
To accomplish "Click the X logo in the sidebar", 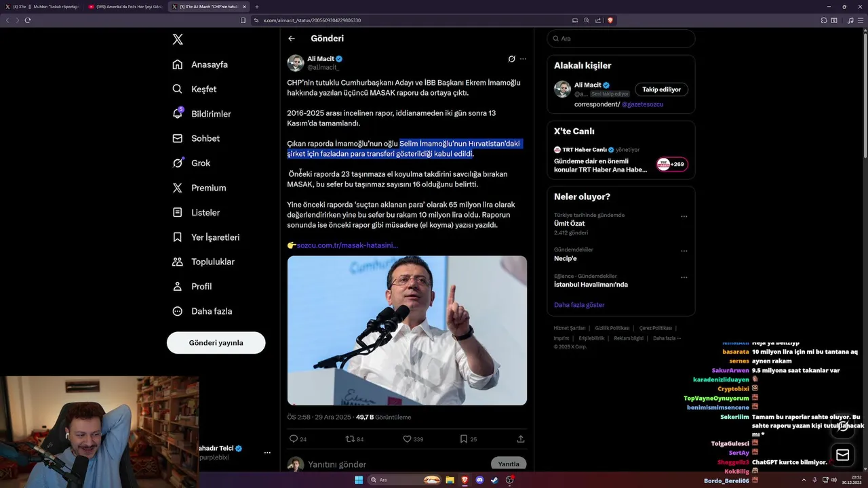I will coord(178,39).
